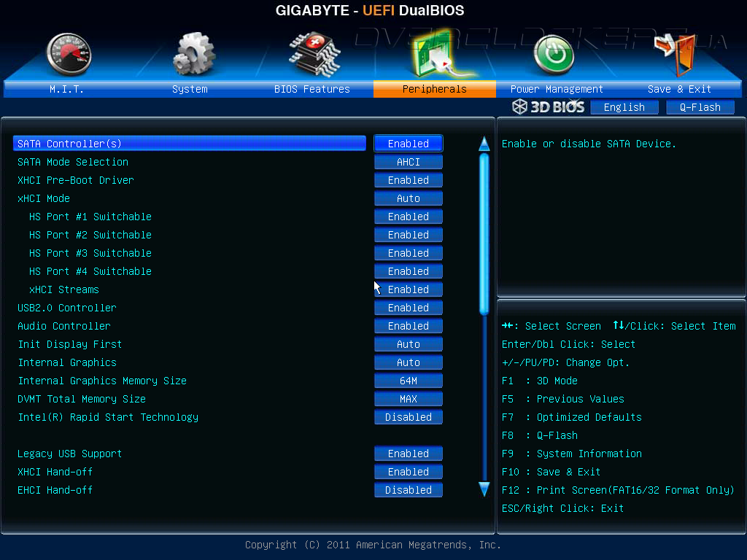Select the Intel(R) Rapid Start Technology label
Viewport: 747px width, 560px height.
point(108,416)
